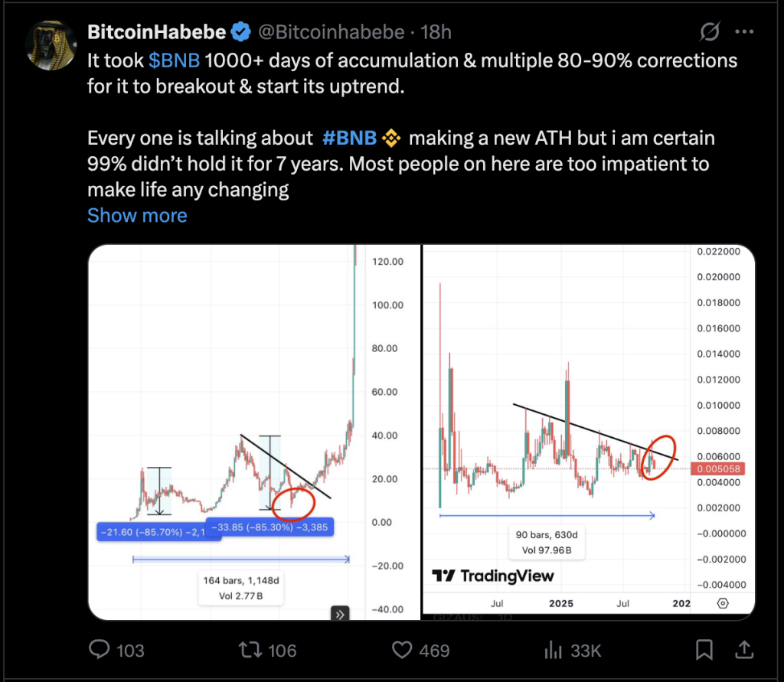This screenshot has width=784, height=682.
Task: Expand the tweet with Show more
Action: 137,215
